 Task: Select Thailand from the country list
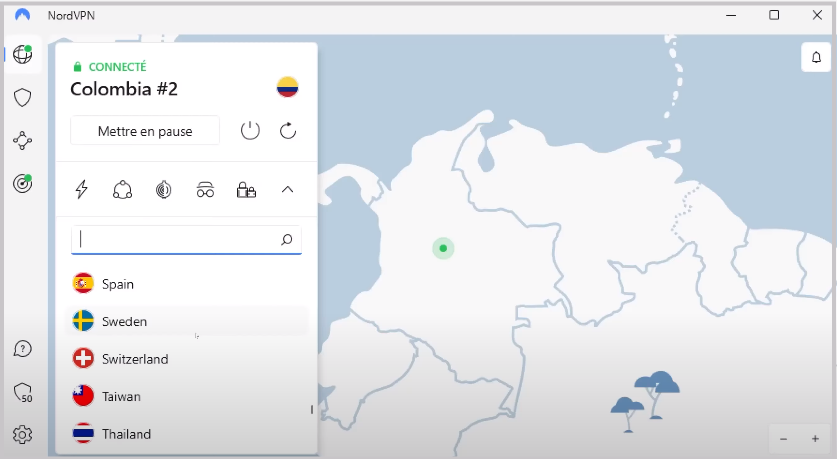186,434
